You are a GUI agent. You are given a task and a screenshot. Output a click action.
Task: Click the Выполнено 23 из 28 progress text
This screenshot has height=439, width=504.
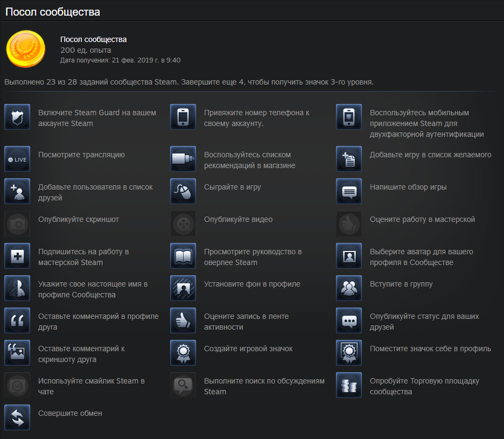(x=189, y=82)
